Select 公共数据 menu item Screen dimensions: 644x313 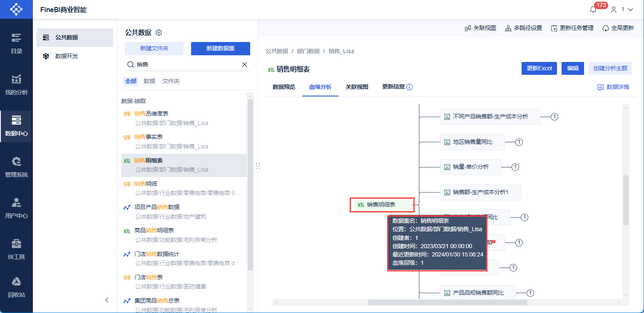[x=75, y=37]
